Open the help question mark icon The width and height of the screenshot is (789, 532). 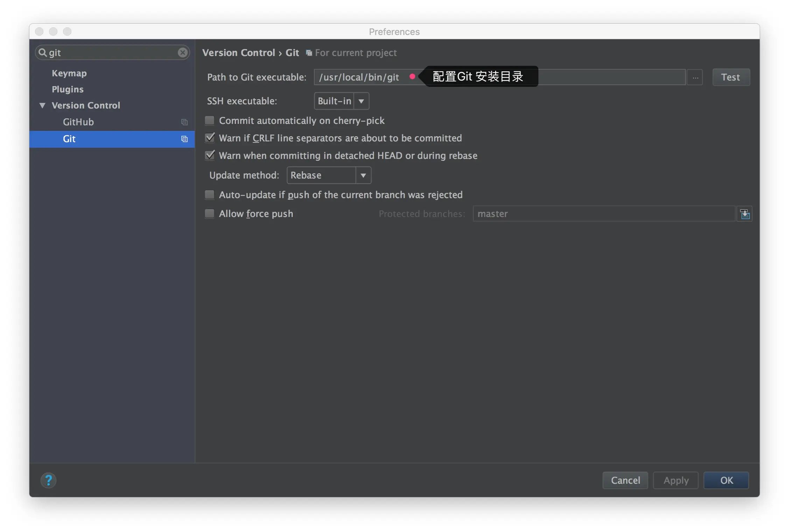coord(49,480)
